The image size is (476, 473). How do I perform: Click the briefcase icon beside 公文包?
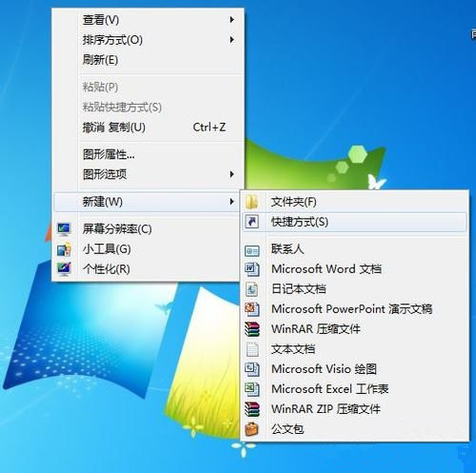(251, 429)
